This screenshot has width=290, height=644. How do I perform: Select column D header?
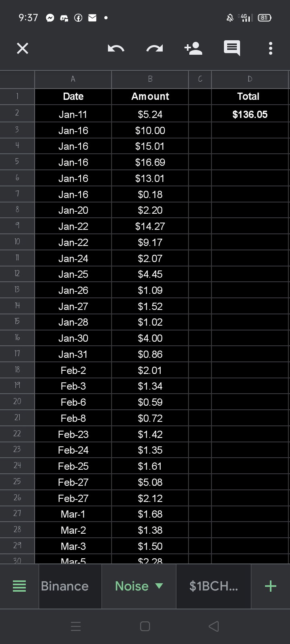[x=250, y=79]
